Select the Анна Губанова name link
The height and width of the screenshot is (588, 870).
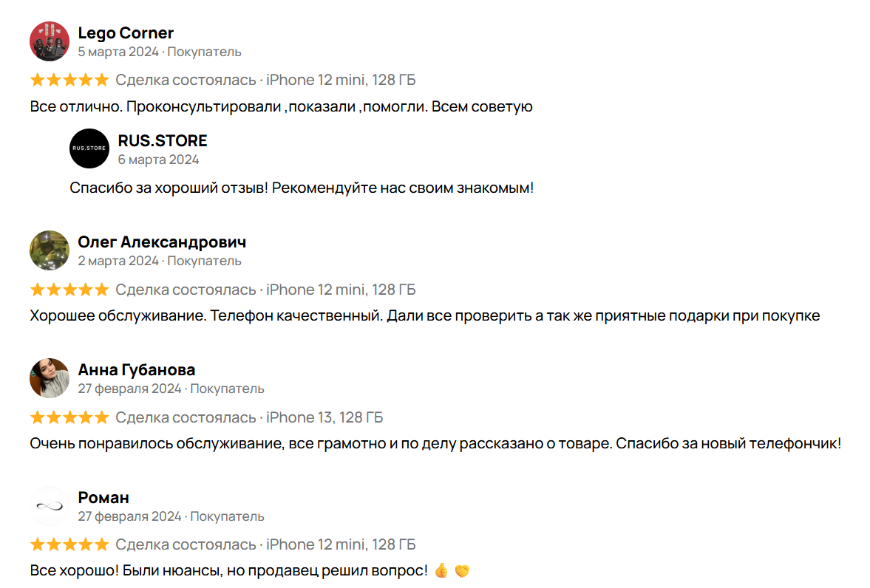pyautogui.click(x=137, y=370)
